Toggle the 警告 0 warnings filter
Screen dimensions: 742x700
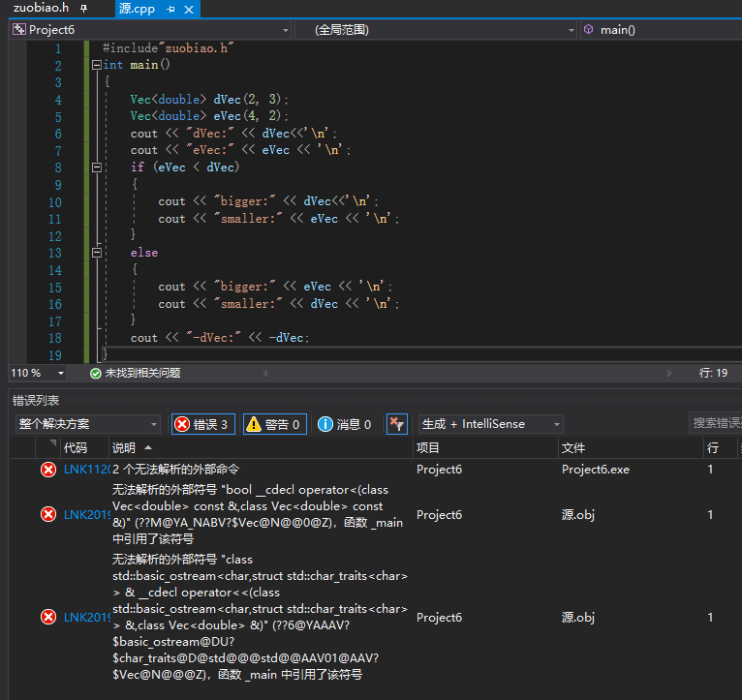[274, 424]
